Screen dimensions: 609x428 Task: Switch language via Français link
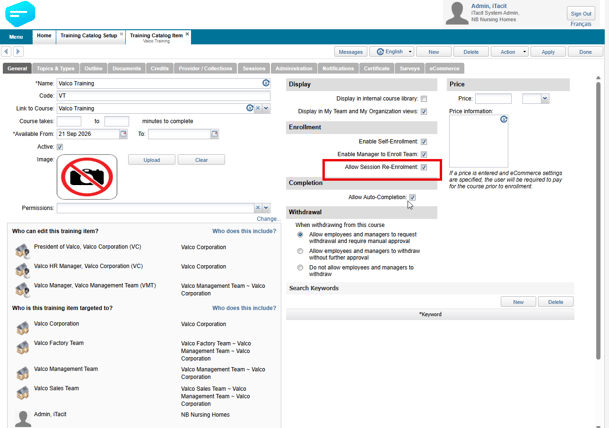(581, 24)
